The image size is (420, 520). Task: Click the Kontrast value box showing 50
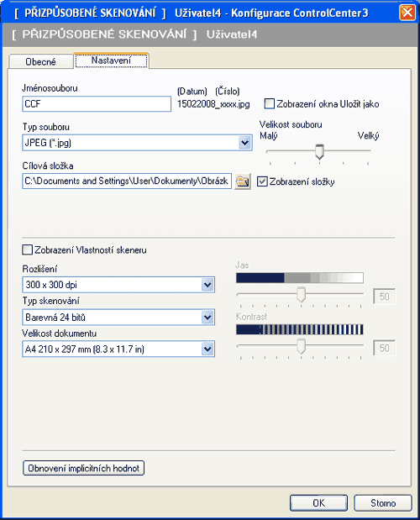pos(384,348)
